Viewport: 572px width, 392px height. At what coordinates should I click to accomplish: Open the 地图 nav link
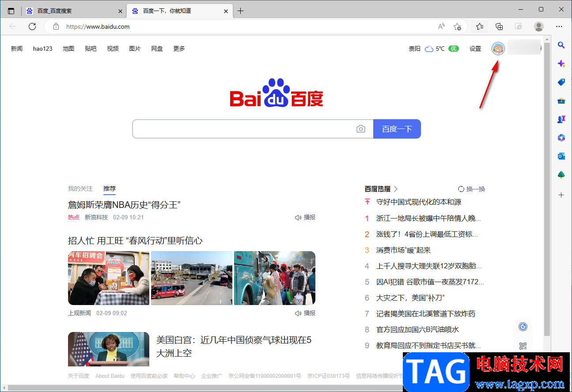point(68,49)
